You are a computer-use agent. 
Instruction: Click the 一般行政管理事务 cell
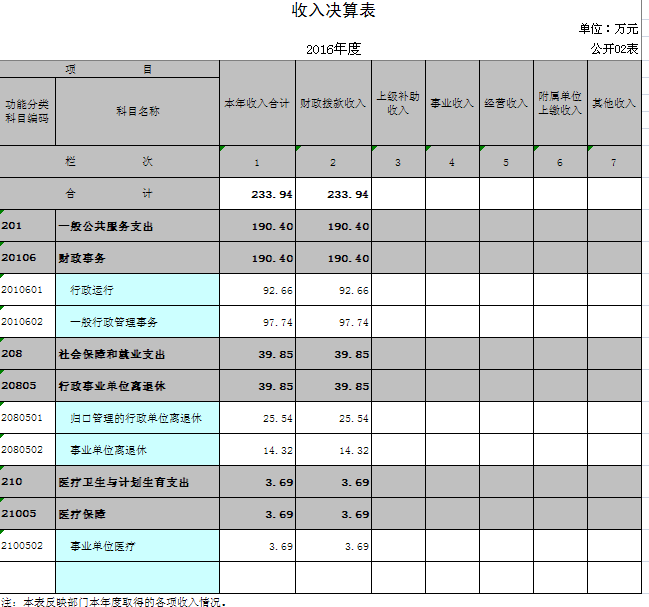coord(137,322)
